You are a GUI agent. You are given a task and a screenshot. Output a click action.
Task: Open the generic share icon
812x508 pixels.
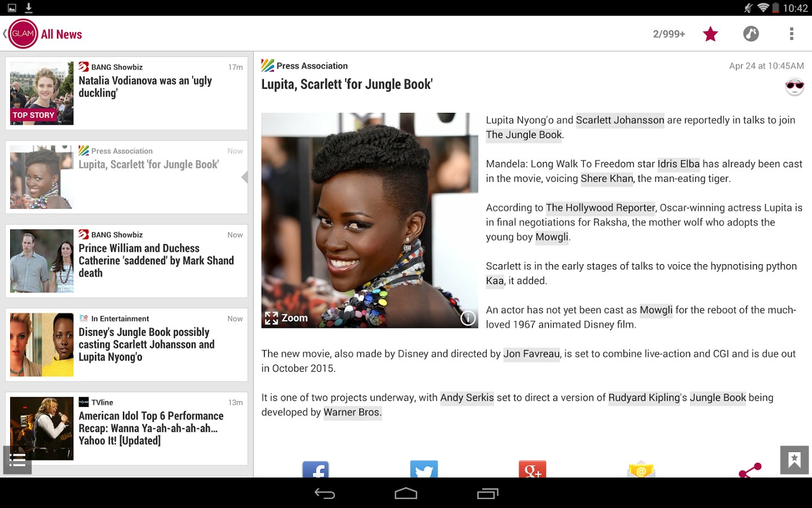click(x=750, y=470)
